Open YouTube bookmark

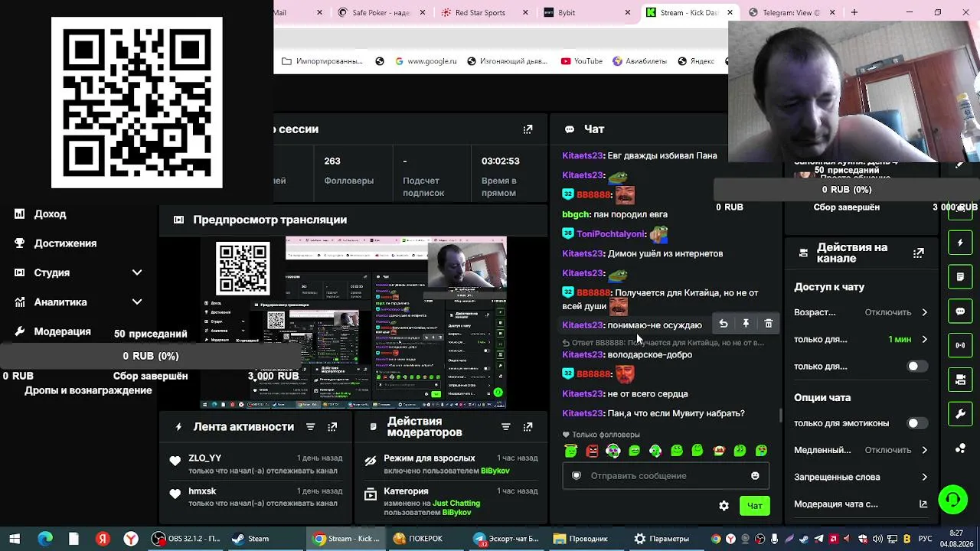[582, 61]
